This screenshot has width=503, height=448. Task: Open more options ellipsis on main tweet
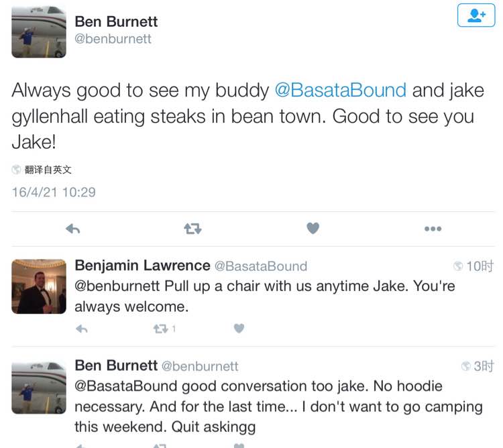[433, 229]
